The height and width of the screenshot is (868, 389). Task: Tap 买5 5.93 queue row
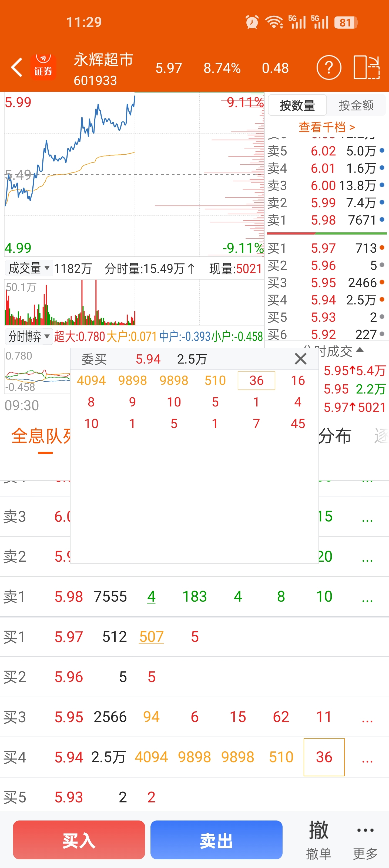pos(194,797)
